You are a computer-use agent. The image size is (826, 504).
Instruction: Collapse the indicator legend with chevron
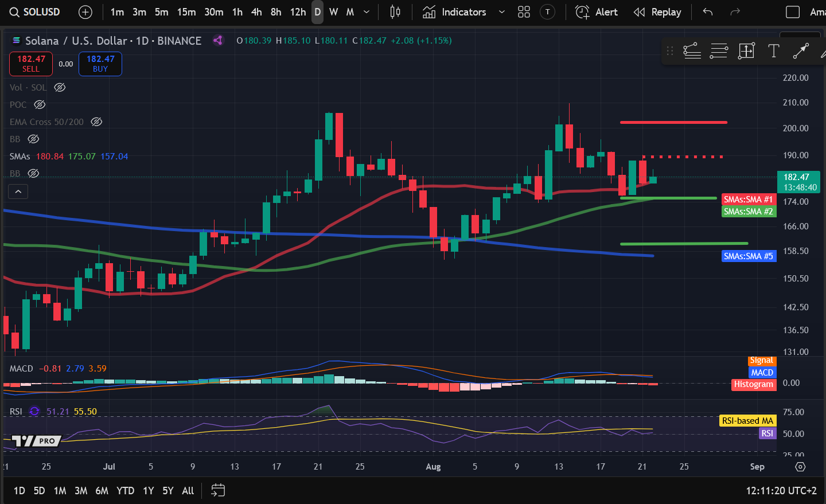coord(18,192)
